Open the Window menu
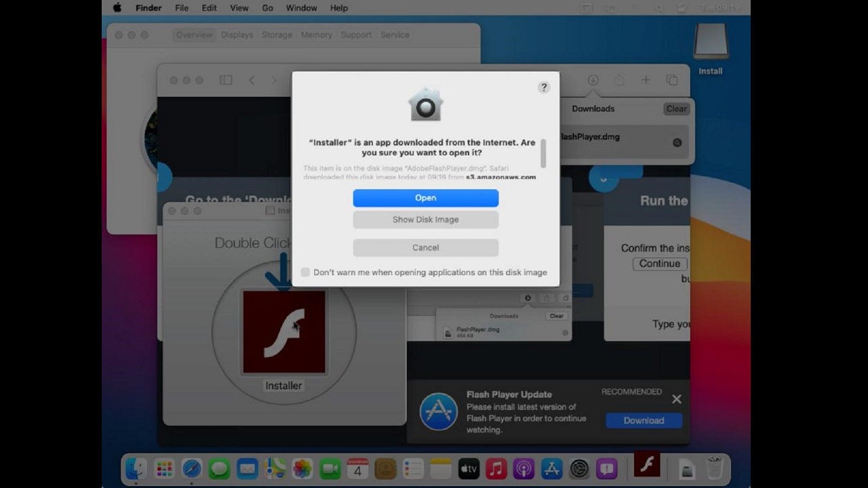Image resolution: width=868 pixels, height=488 pixels. click(301, 8)
